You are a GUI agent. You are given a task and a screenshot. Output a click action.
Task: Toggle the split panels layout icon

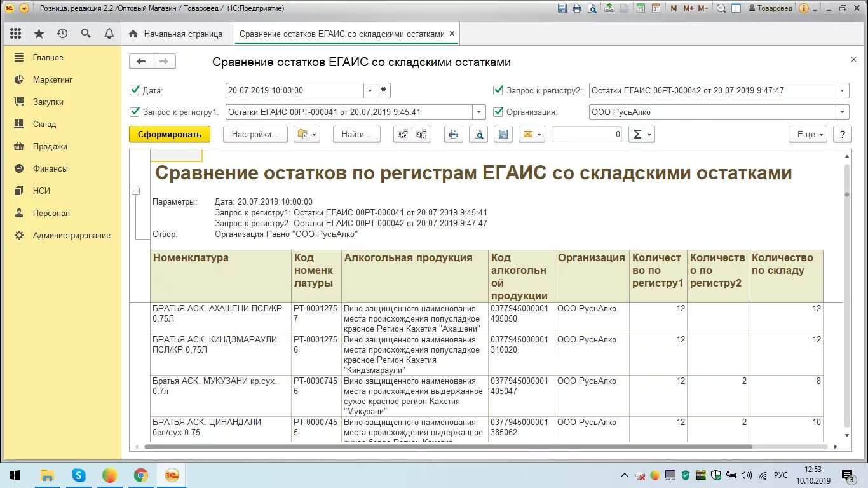[x=736, y=8]
